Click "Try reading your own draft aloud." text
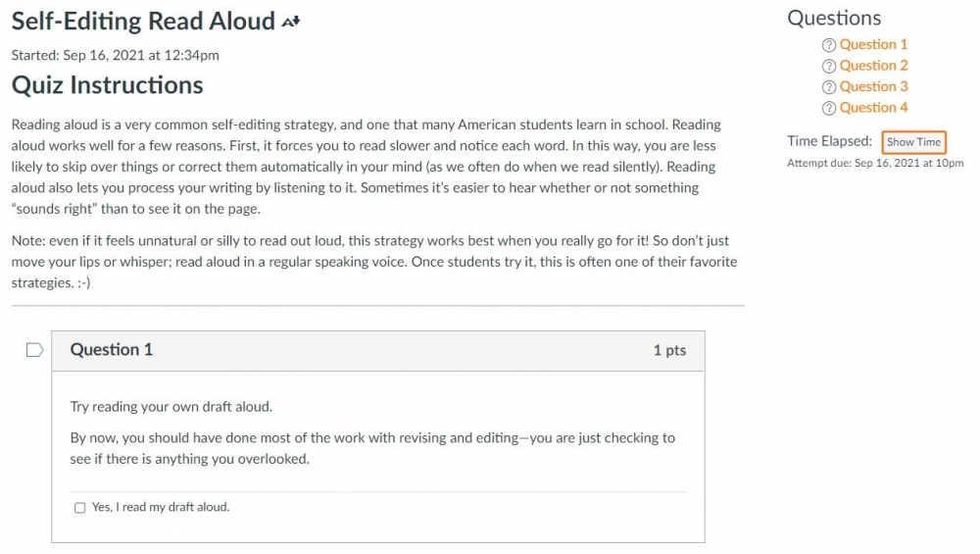The image size is (980, 554). pyautogui.click(x=171, y=407)
